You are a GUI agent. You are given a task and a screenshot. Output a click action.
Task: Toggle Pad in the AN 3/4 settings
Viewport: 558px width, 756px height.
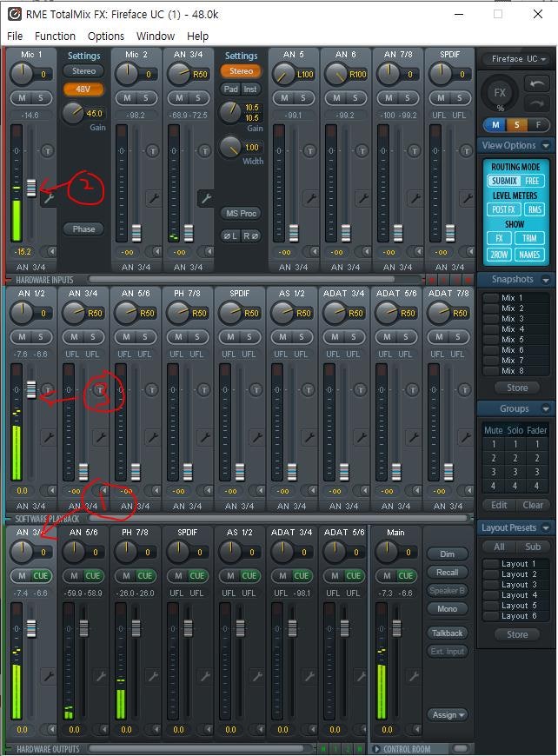click(x=230, y=90)
